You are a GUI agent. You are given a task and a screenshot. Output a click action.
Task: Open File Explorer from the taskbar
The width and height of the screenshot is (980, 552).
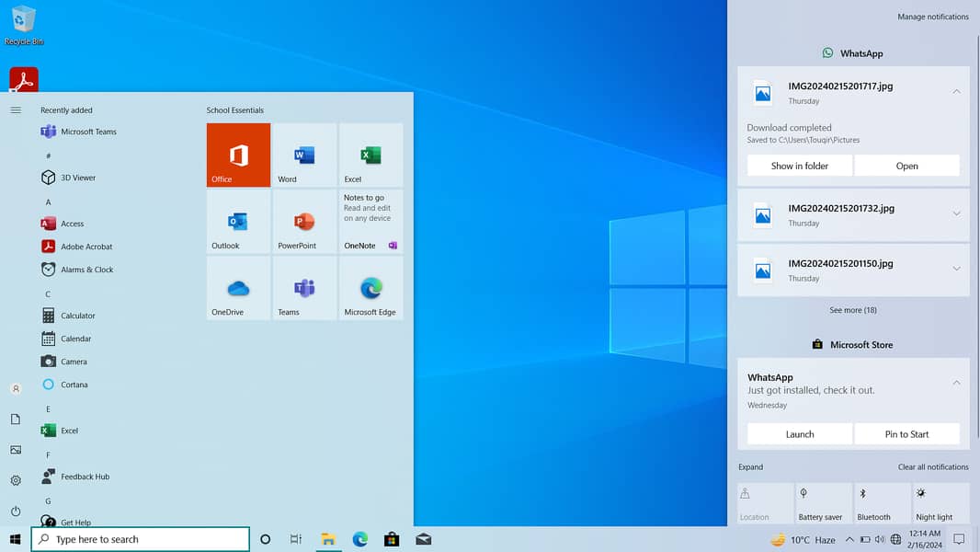point(328,539)
